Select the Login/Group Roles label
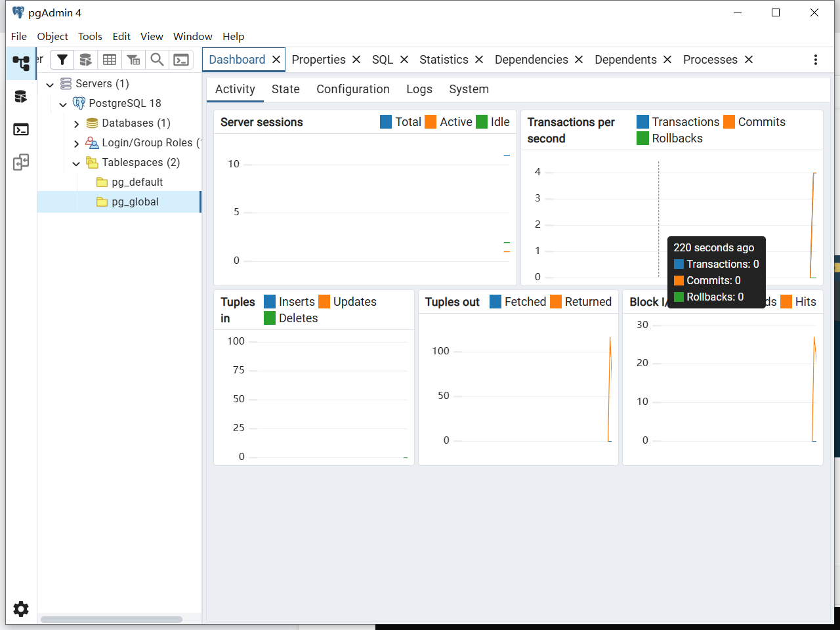The height and width of the screenshot is (630, 840). 151,143
